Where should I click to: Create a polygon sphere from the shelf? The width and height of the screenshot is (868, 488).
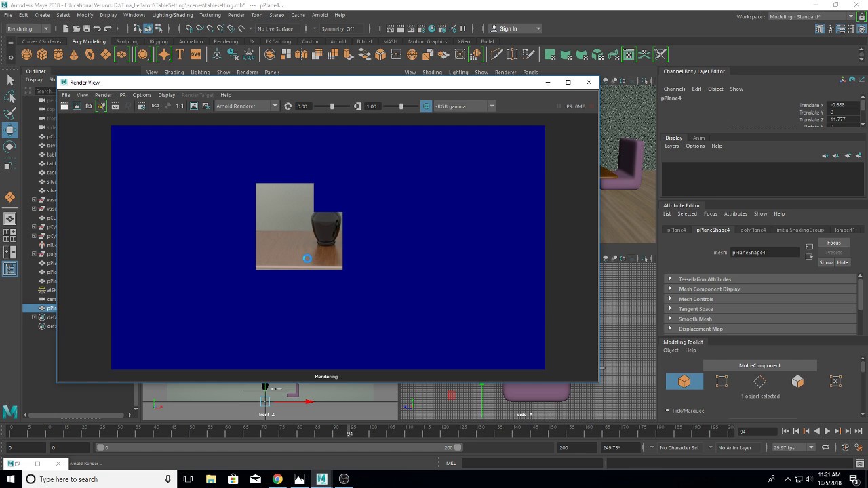tap(26, 54)
